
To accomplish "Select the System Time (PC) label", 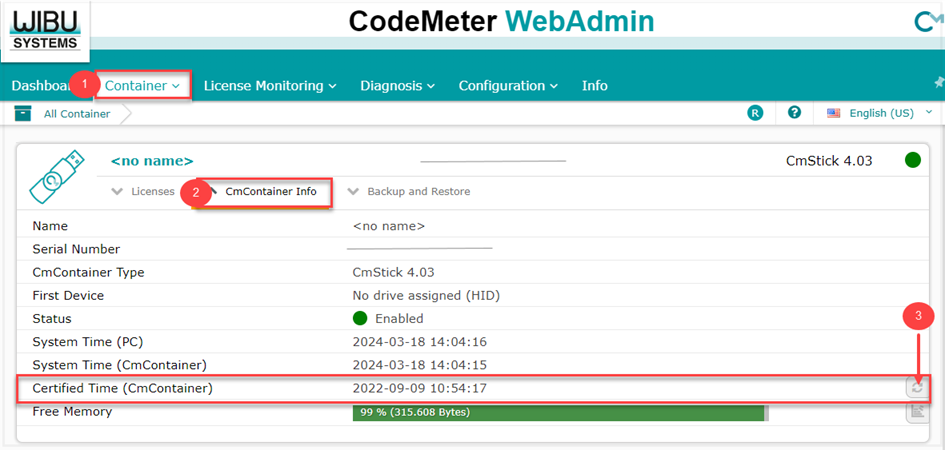I will (x=88, y=342).
